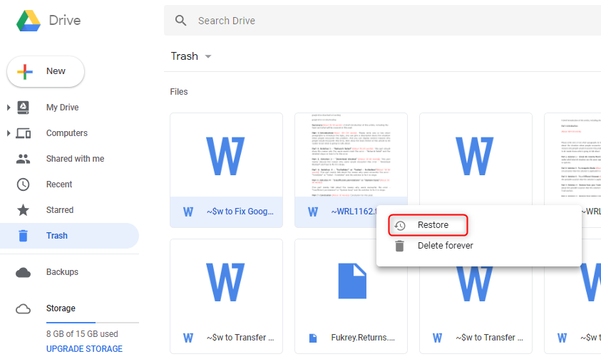Click the Starred star icon

click(23, 209)
